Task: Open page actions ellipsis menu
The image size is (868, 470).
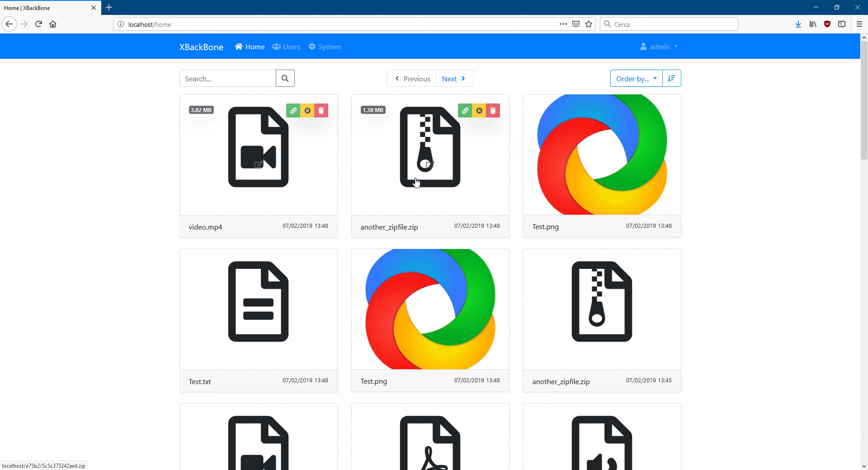Action: tap(563, 24)
